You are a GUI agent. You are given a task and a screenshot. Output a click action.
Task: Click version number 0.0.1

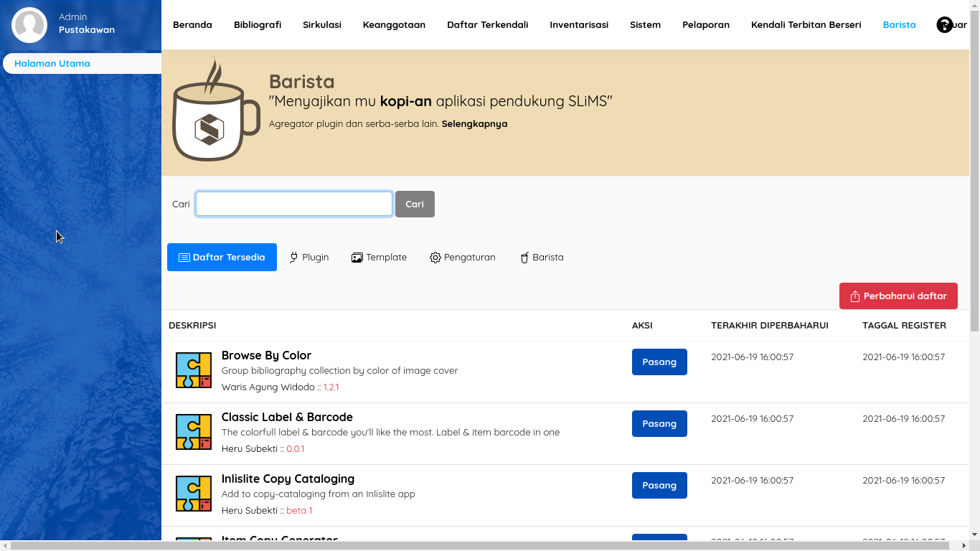pos(296,448)
